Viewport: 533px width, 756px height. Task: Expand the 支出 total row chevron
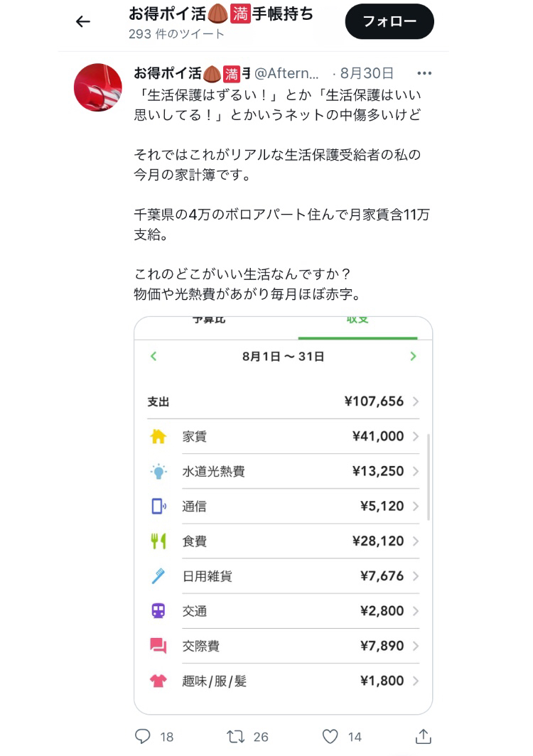416,402
